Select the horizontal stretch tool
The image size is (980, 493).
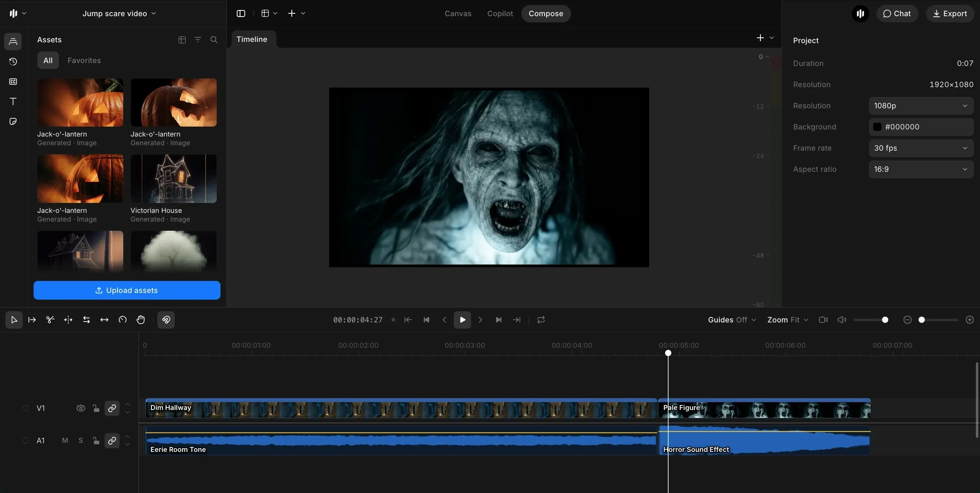[104, 320]
